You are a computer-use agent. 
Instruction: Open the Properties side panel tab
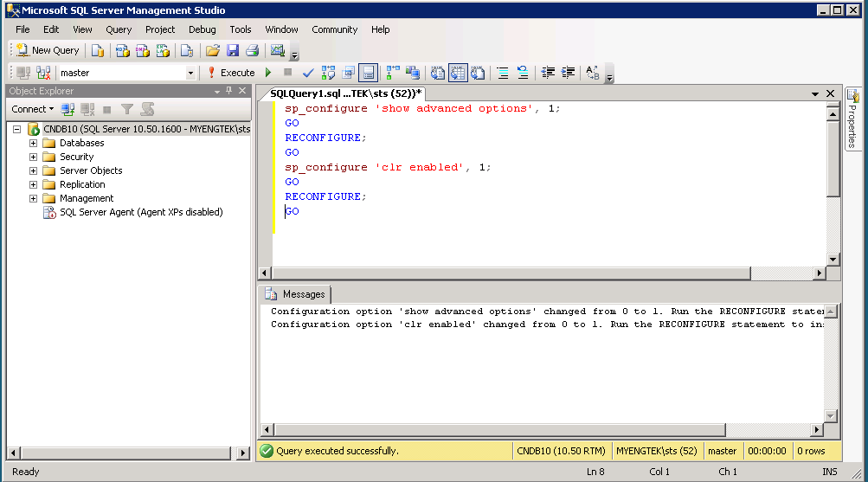(x=852, y=119)
